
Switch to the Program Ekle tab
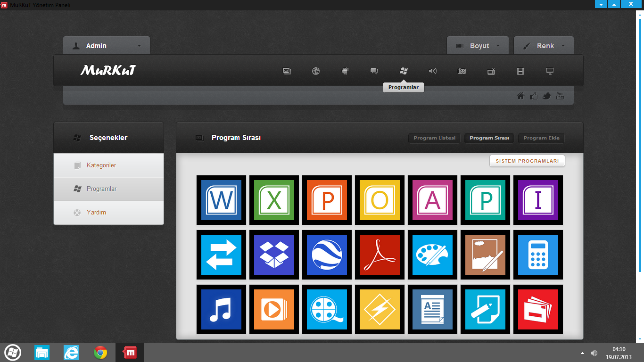(x=541, y=138)
